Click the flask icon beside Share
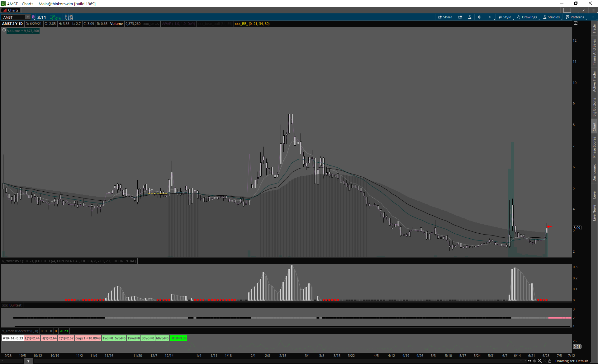 (470, 17)
